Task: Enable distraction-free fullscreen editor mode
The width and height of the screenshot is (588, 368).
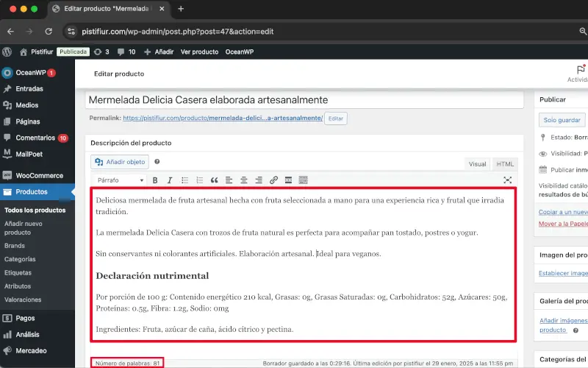Action: click(507, 180)
